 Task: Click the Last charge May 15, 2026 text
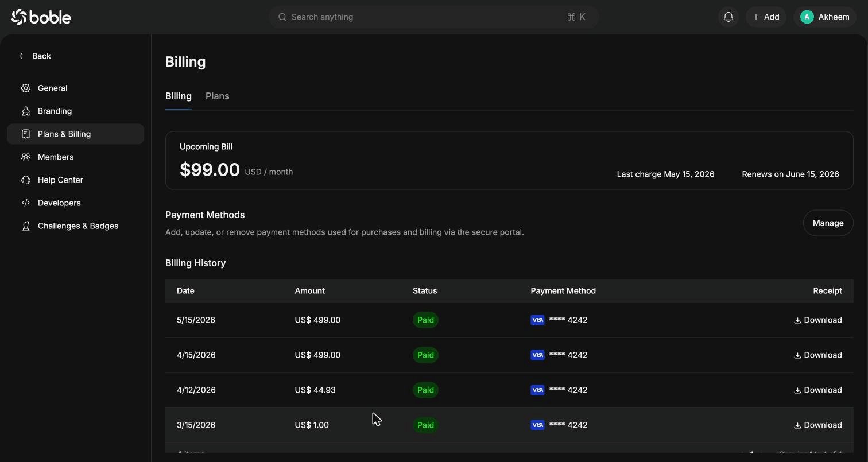(x=666, y=174)
